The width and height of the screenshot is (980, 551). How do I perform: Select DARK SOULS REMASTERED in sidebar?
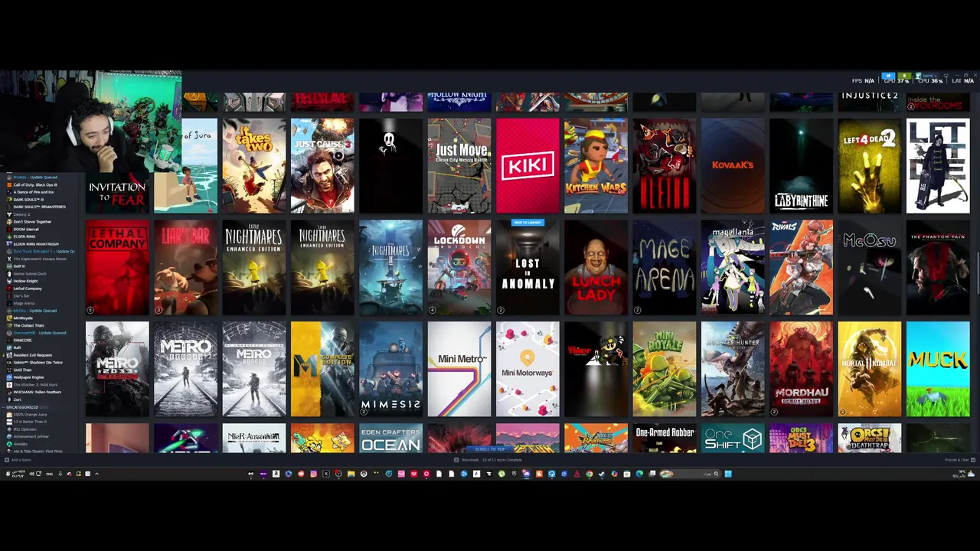pos(37,207)
